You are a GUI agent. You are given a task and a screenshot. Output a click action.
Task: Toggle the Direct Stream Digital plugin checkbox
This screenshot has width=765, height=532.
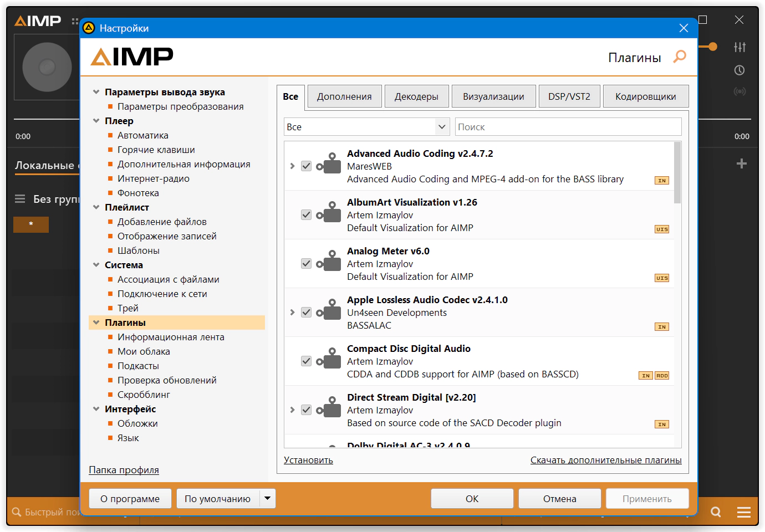[306, 410]
